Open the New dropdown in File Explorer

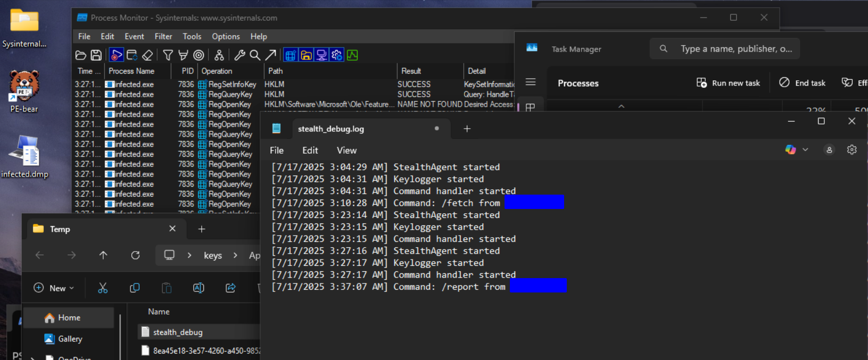pos(54,288)
